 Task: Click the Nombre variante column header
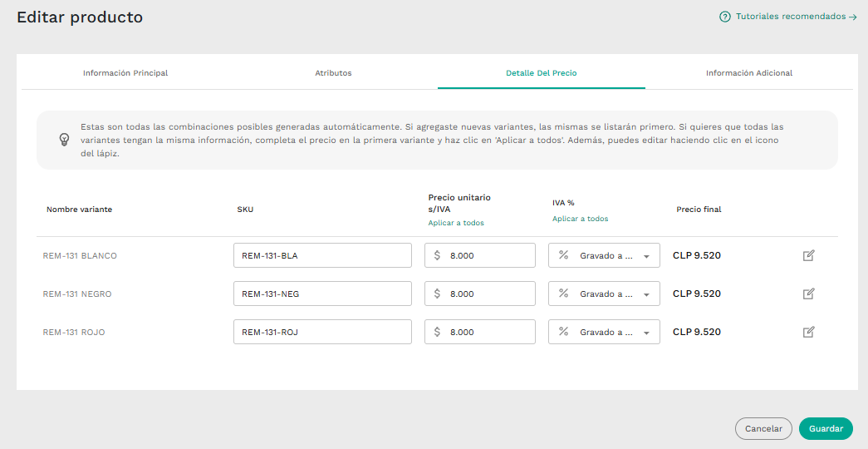coord(79,210)
